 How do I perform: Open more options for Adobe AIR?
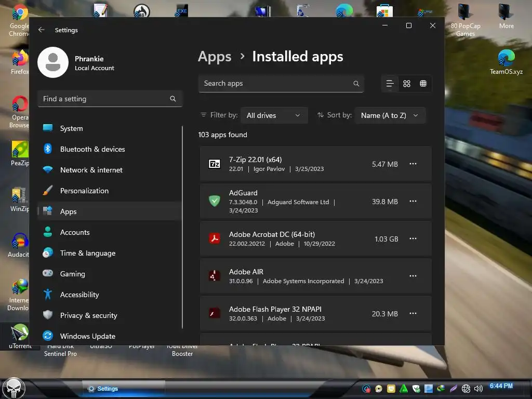coord(413,276)
